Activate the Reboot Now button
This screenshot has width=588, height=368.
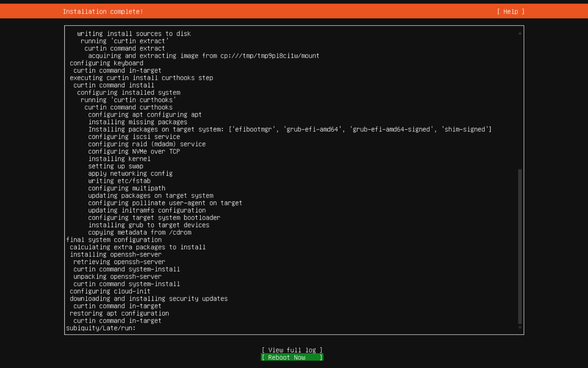292,357
